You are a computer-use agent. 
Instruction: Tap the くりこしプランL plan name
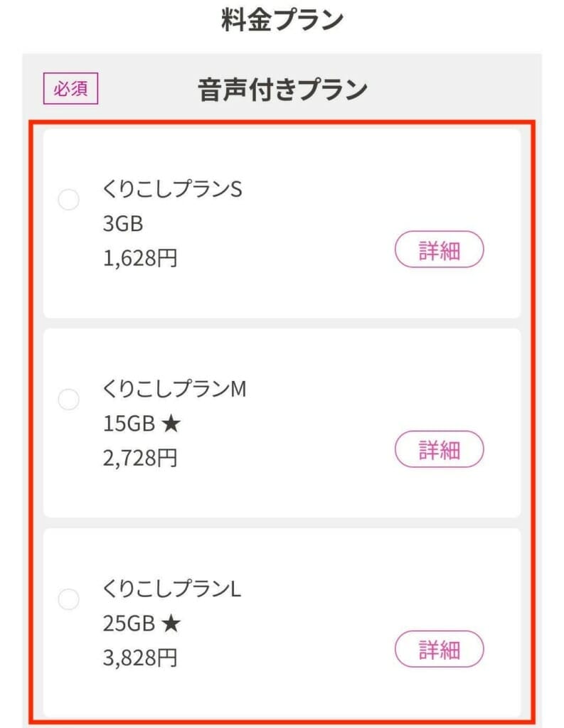click(x=172, y=589)
